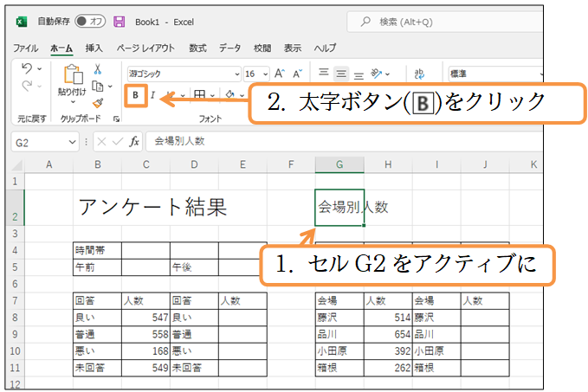The image size is (588, 392).
Task: Click the Save floppy disk icon
Action: click(x=119, y=22)
